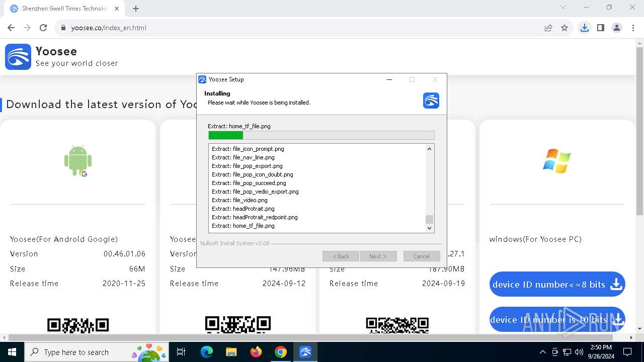644x362 pixels.
Task: Toggle Chrome side panel icon
Action: coord(600,28)
